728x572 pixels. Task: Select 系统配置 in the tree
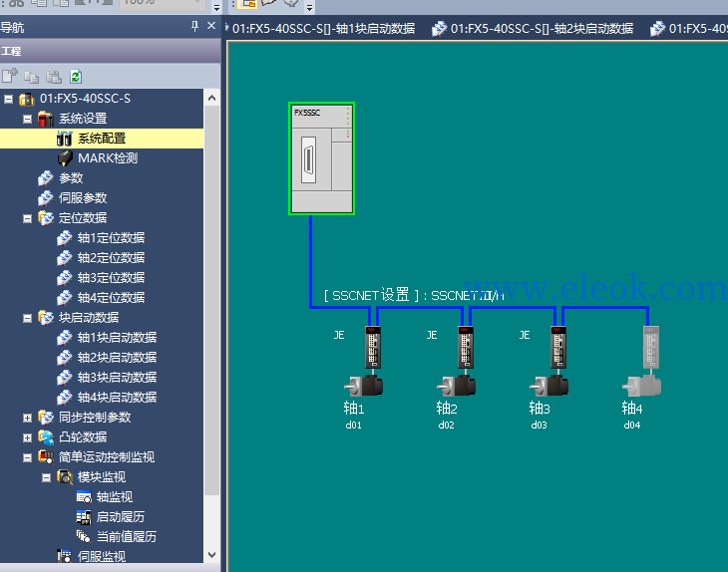coord(102,139)
